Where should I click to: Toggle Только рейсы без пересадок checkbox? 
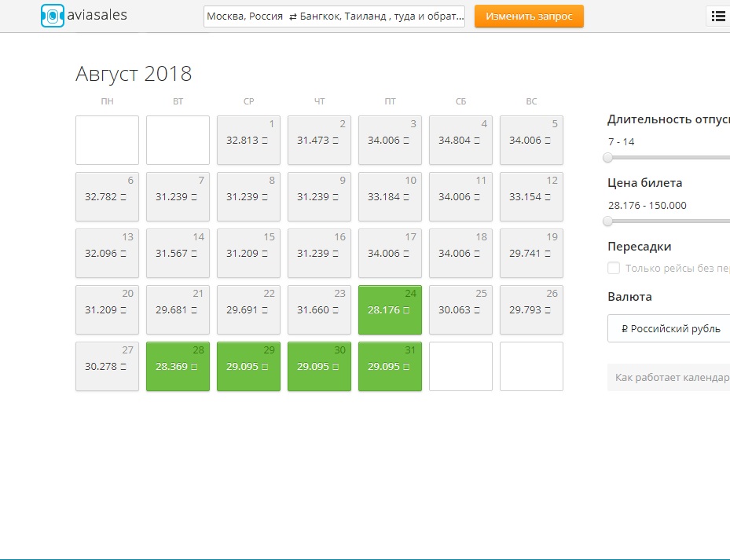click(x=614, y=268)
